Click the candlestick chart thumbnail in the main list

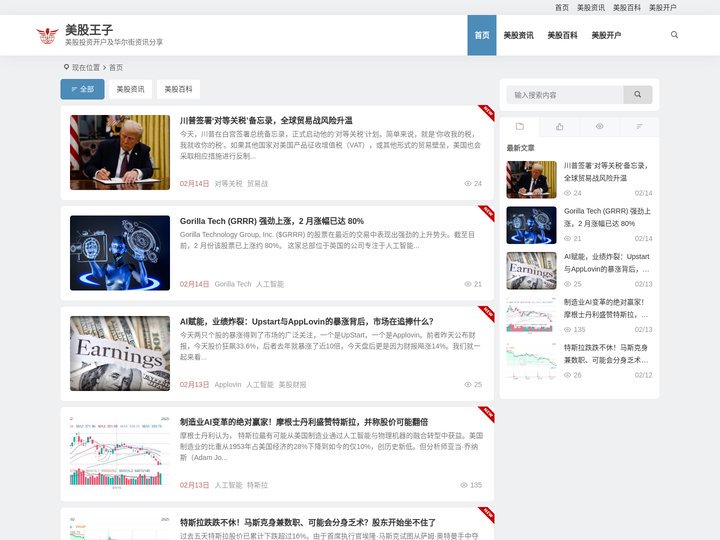(x=120, y=454)
